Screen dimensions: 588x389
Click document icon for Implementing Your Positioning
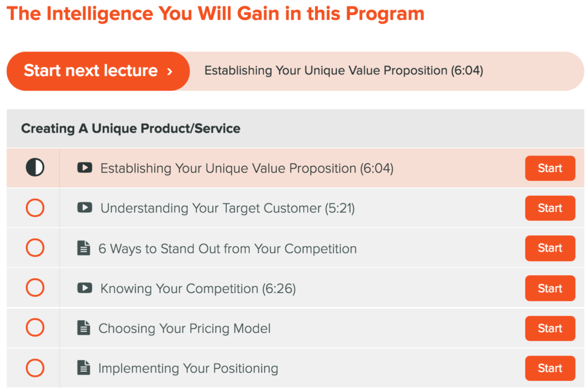pyautogui.click(x=84, y=368)
